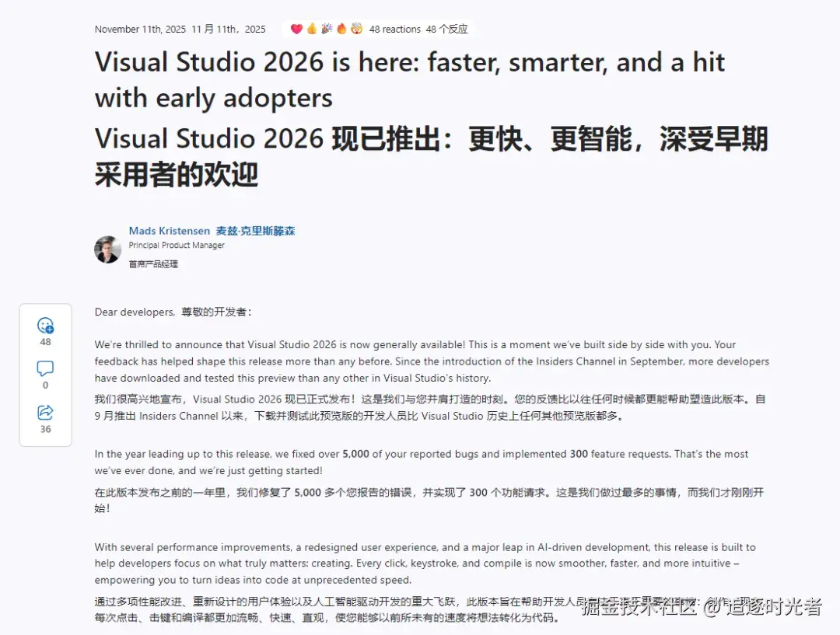Click the mind-blown face reaction emoji
840x635 pixels.
tap(357, 29)
